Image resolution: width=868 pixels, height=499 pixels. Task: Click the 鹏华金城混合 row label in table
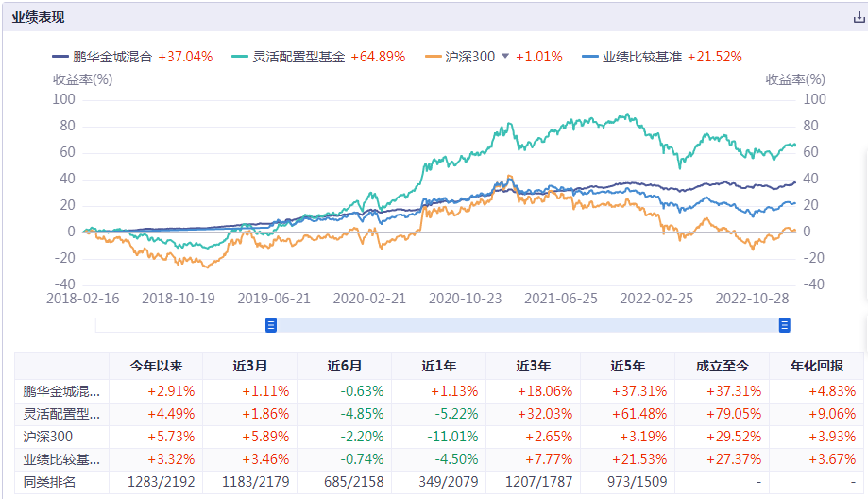click(60, 390)
